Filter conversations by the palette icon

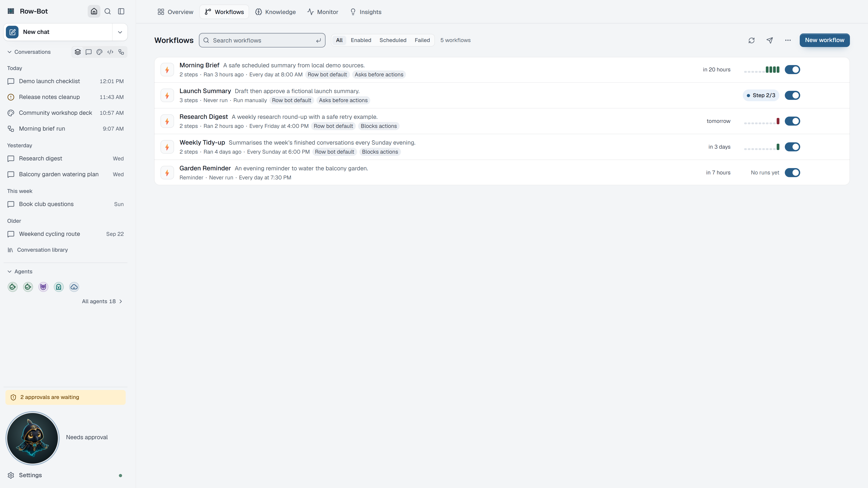[99, 52]
